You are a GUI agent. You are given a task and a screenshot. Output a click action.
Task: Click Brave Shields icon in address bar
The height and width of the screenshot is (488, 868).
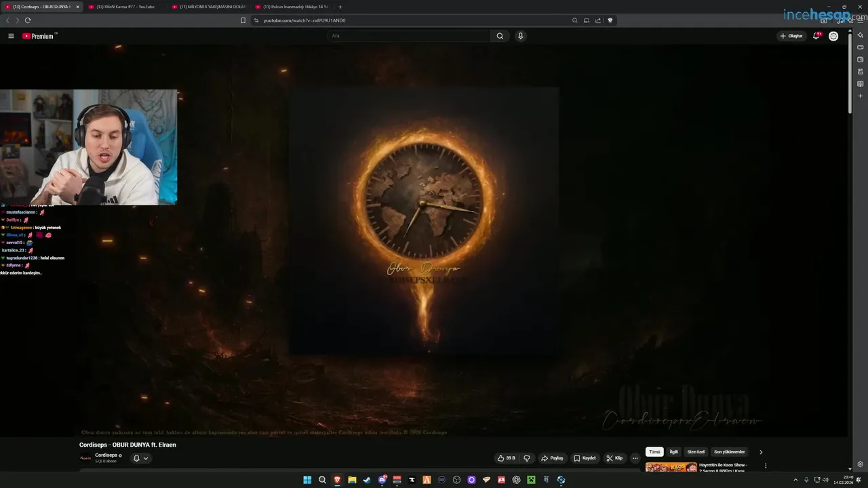610,20
